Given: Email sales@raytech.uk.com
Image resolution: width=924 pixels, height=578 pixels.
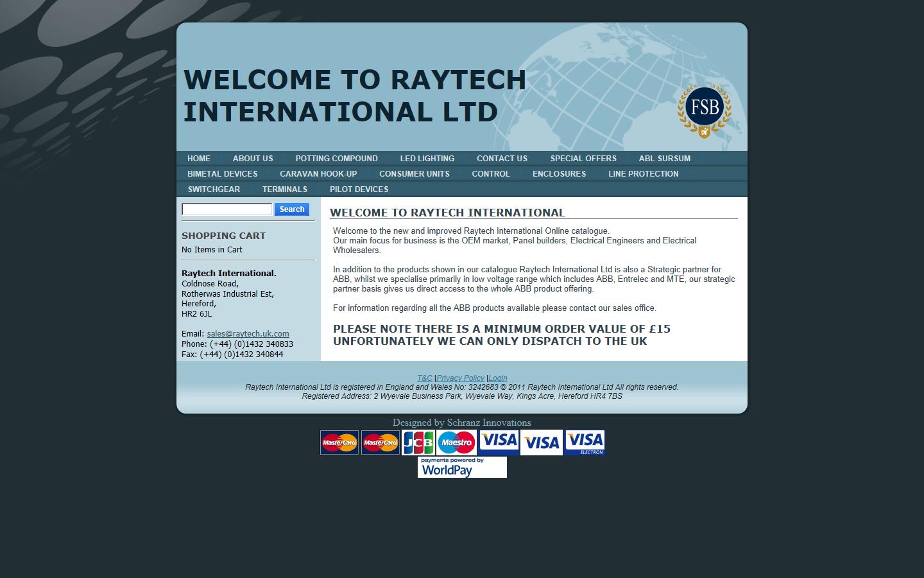Looking at the screenshot, I should point(247,334).
